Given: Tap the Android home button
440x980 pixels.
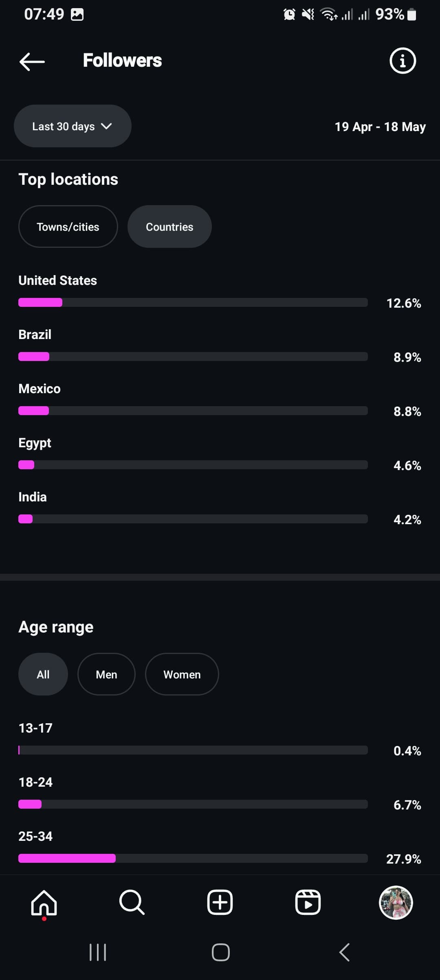Looking at the screenshot, I should pos(220,952).
